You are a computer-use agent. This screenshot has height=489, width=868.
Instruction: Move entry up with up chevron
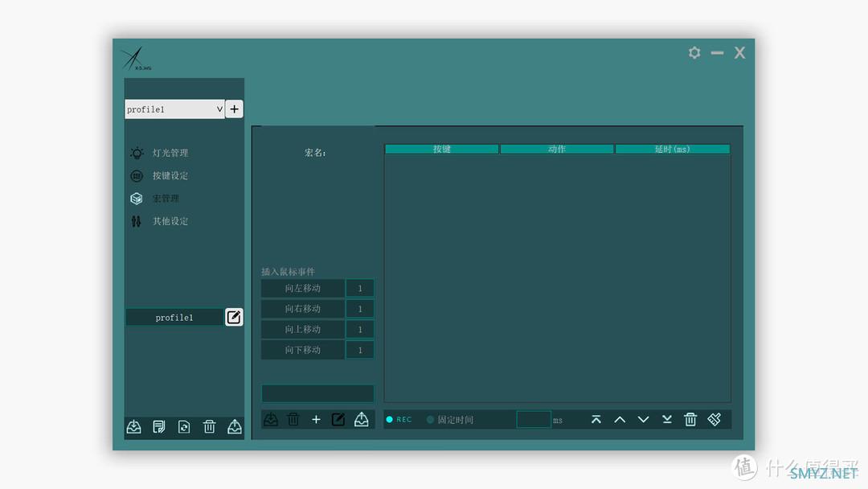tap(620, 420)
